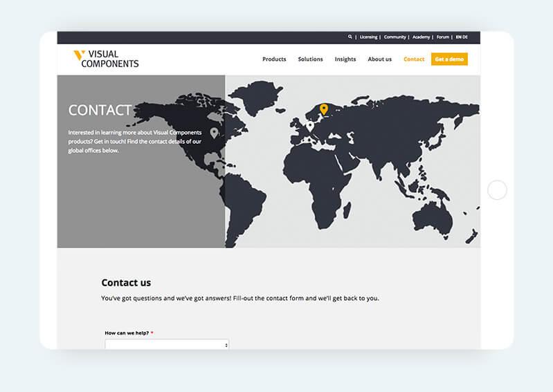
Task: Select the white map pin over Germany
Action: coord(309,127)
